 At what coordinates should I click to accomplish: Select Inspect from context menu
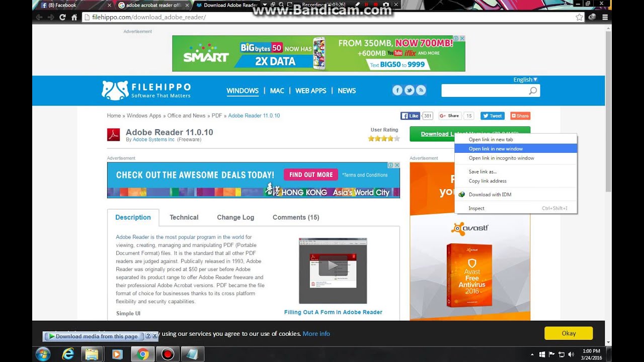516,208
